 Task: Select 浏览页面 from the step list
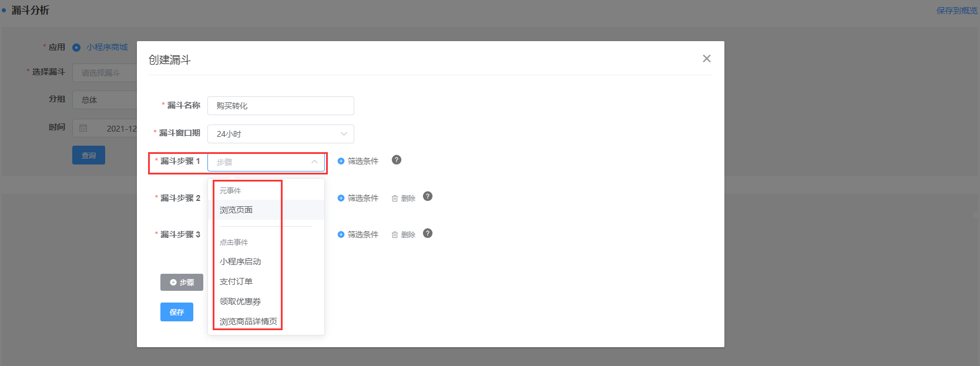tap(266, 210)
